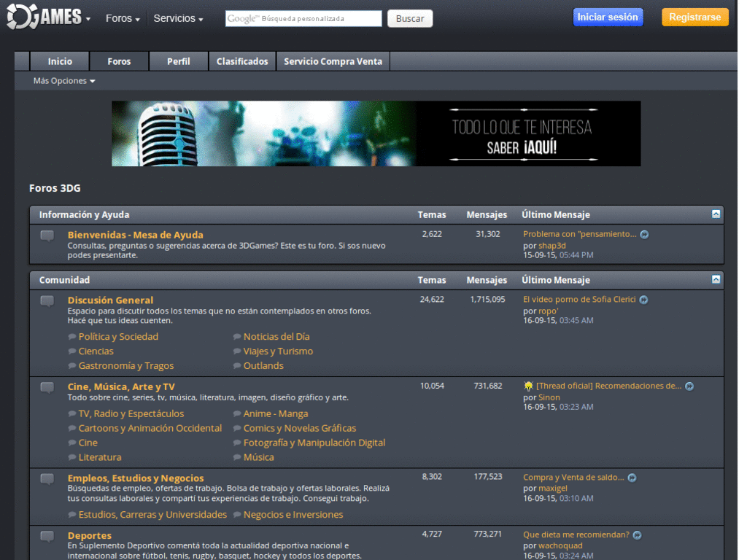
Task: Click globe icon beside "Compra y Venta de saldo..."
Action: [x=632, y=477]
